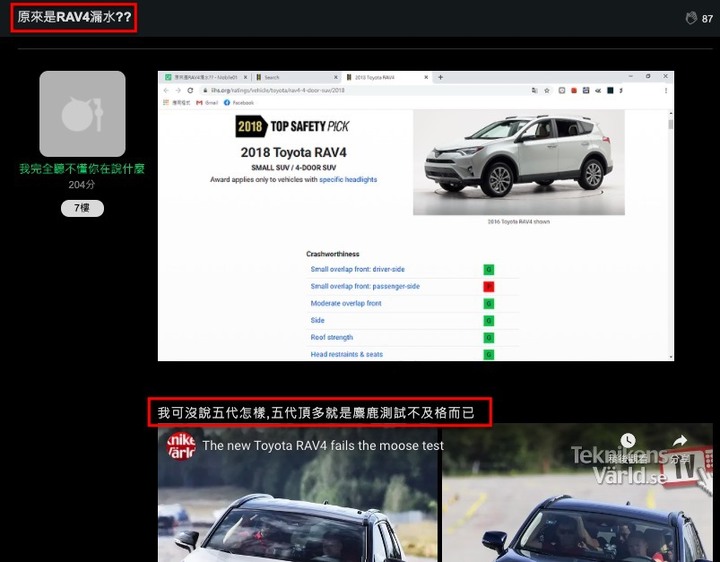
Task: Open Small overlap front: passenger-side rating
Action: (x=365, y=286)
